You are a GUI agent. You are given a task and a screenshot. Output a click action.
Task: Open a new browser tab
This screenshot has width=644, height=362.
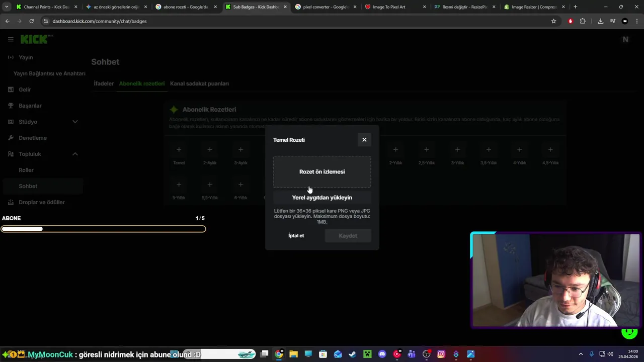point(575,7)
